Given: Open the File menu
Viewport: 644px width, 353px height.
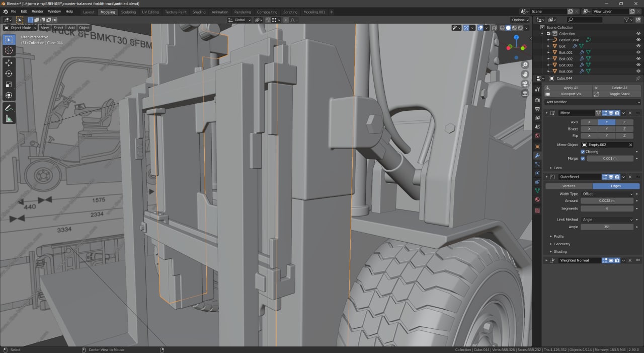Looking at the screenshot, I should click(x=13, y=11).
